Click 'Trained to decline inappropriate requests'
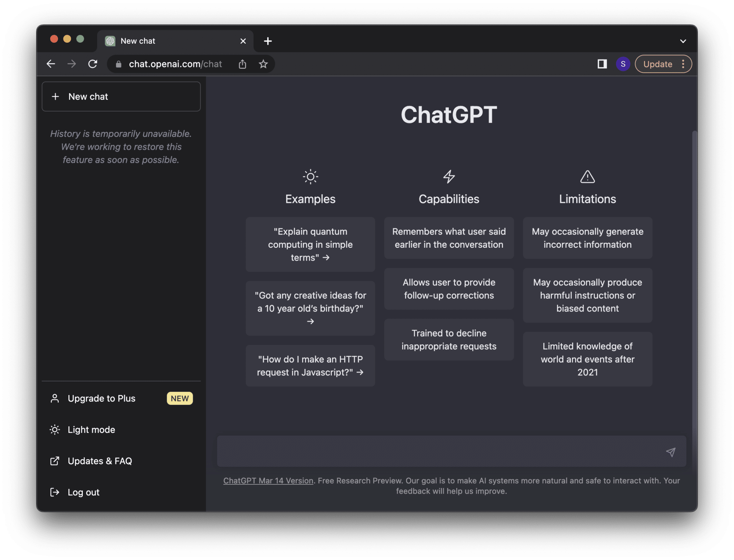 (x=449, y=340)
